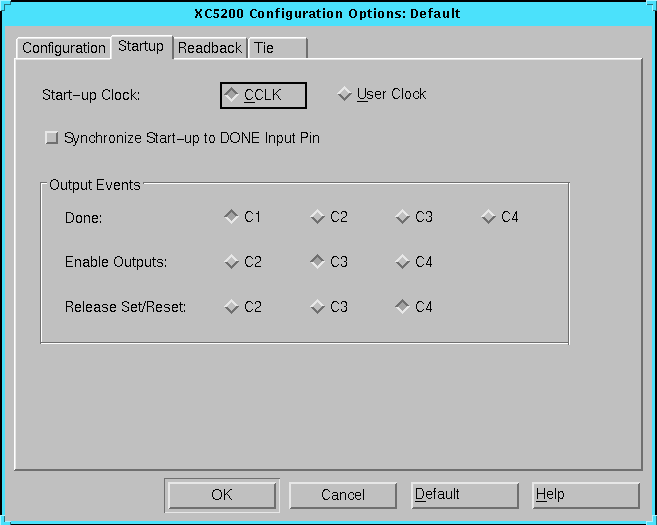Click the Release Set/Reset: row label
Viewport: 657px width, 525px height.
pyautogui.click(x=125, y=307)
